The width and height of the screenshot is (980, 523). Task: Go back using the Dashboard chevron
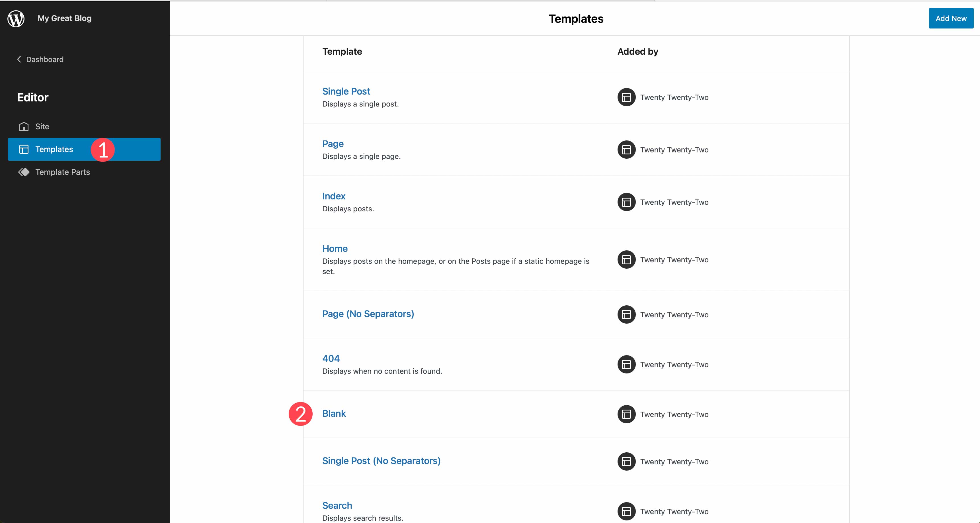point(19,59)
